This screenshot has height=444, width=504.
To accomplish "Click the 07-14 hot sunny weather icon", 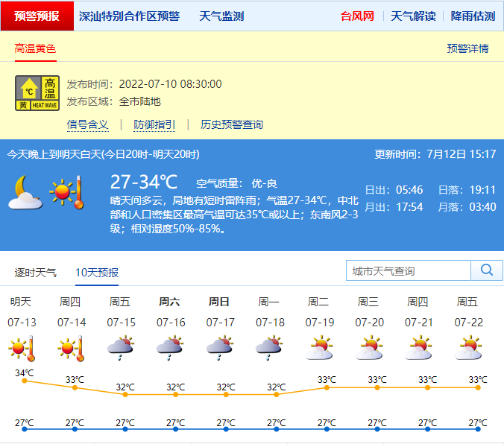I will pyautogui.click(x=72, y=348).
